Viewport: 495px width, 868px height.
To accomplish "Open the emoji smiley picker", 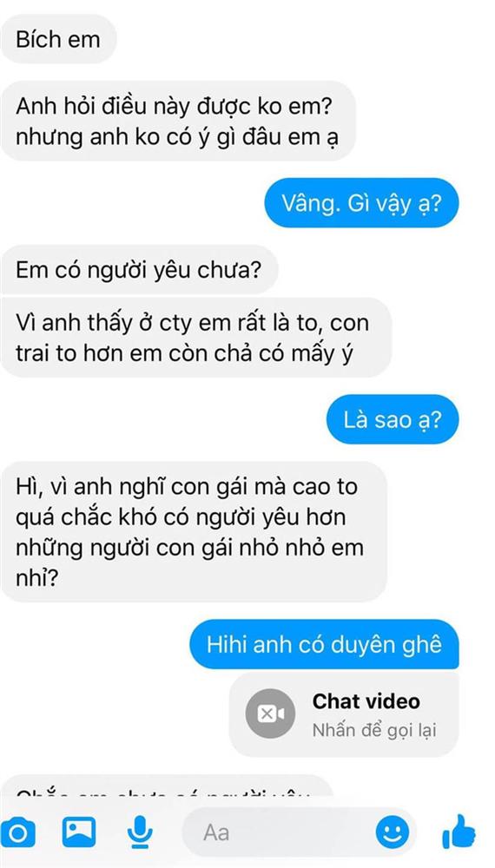I will point(393,832).
